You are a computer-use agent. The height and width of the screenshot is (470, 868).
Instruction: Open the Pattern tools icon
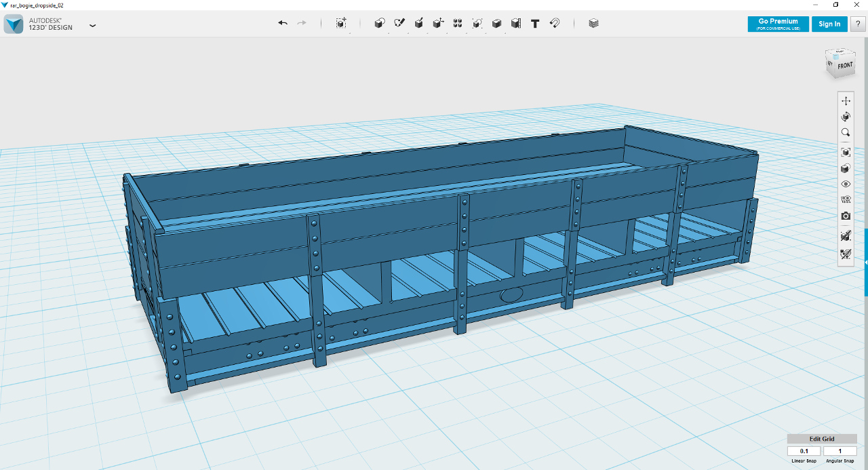(x=458, y=23)
